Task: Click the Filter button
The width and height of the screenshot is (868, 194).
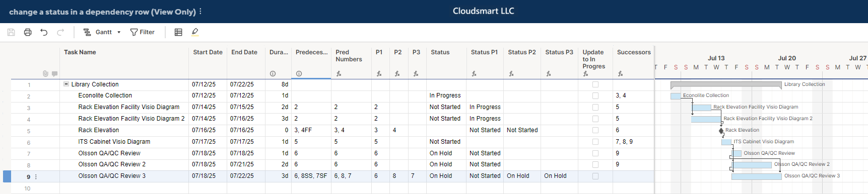Action: tap(143, 32)
